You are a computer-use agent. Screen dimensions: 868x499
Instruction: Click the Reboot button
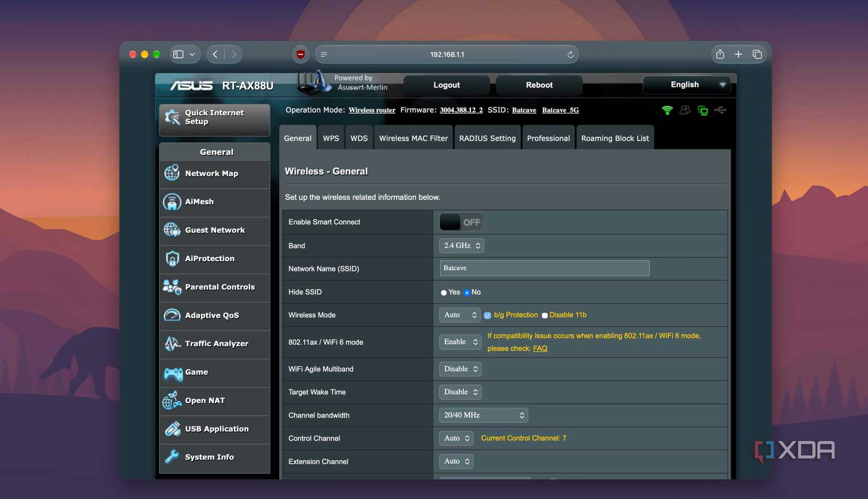539,85
